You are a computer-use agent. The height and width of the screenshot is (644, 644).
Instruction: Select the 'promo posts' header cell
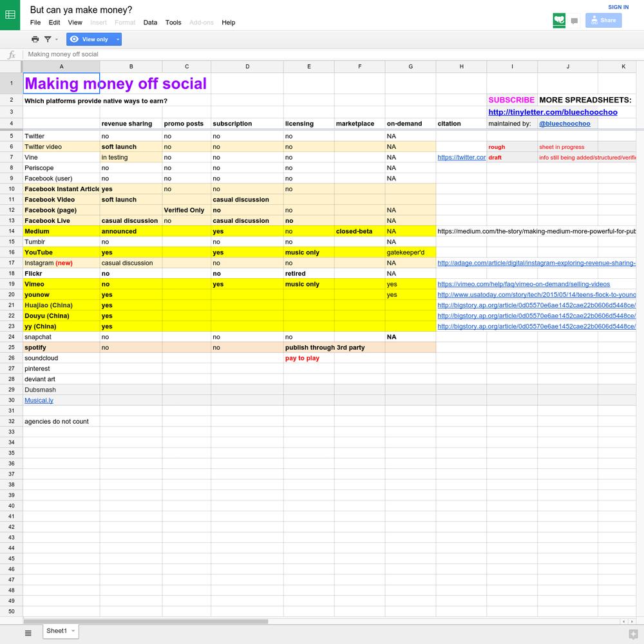(x=187, y=124)
